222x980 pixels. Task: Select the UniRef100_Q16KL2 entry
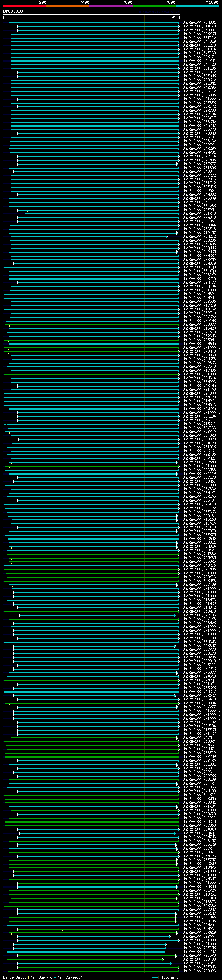199,424
